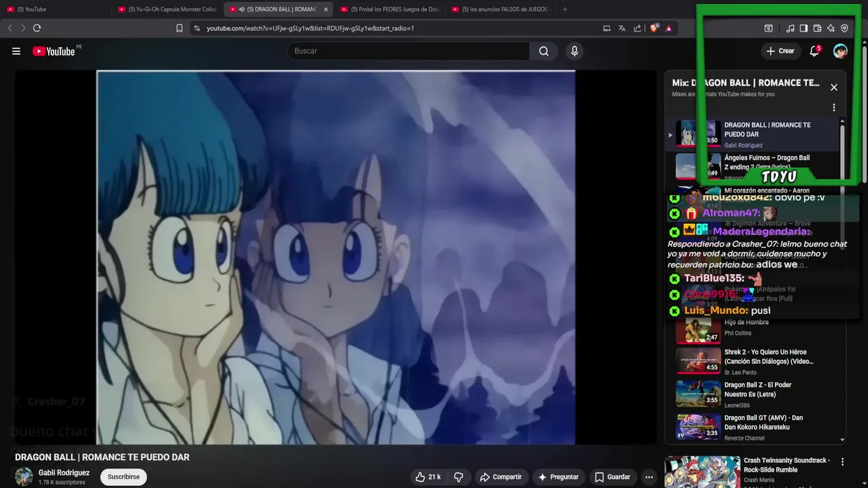This screenshot has width=868, height=488.
Task: Open the Crear menu
Action: coord(781,51)
